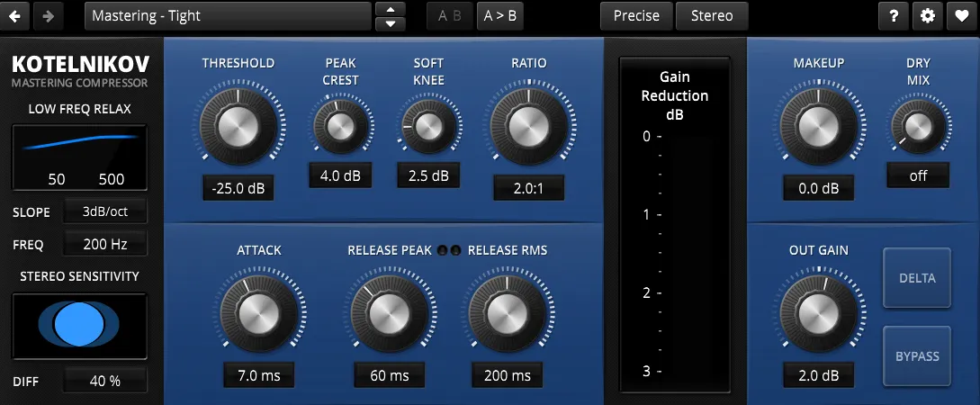Click the Ratio knob
Screen dimensions: 980x405
pyautogui.click(x=529, y=126)
